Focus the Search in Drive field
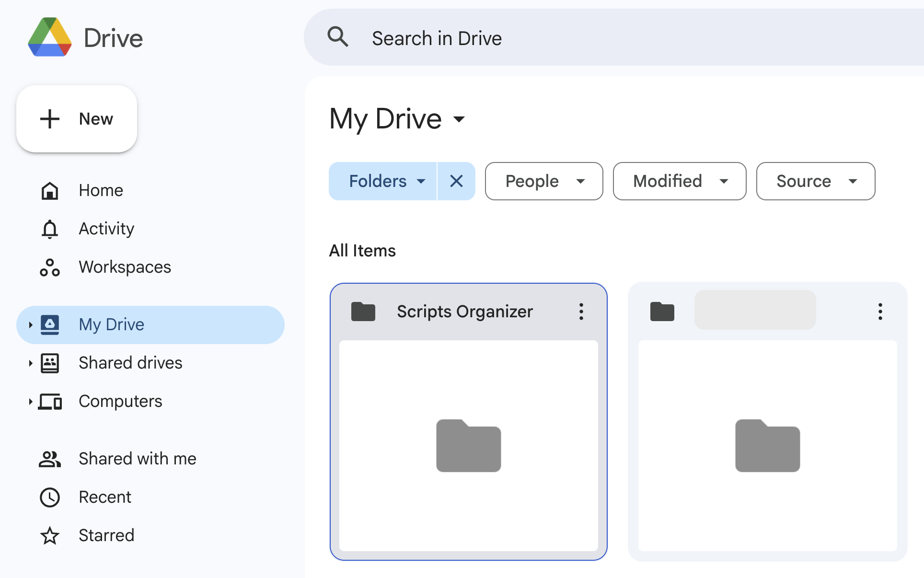This screenshot has height=578, width=924. click(613, 37)
